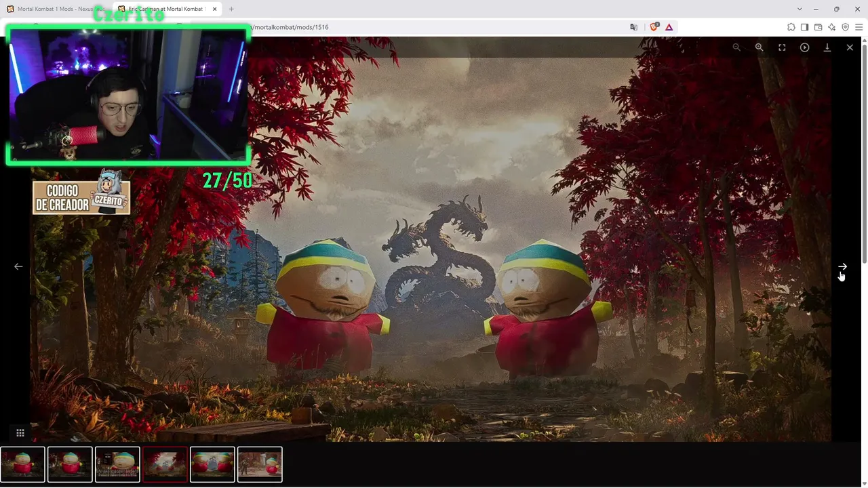The image size is (868, 488).
Task: Toggle fullscreen view of the gallery
Action: click(782, 47)
